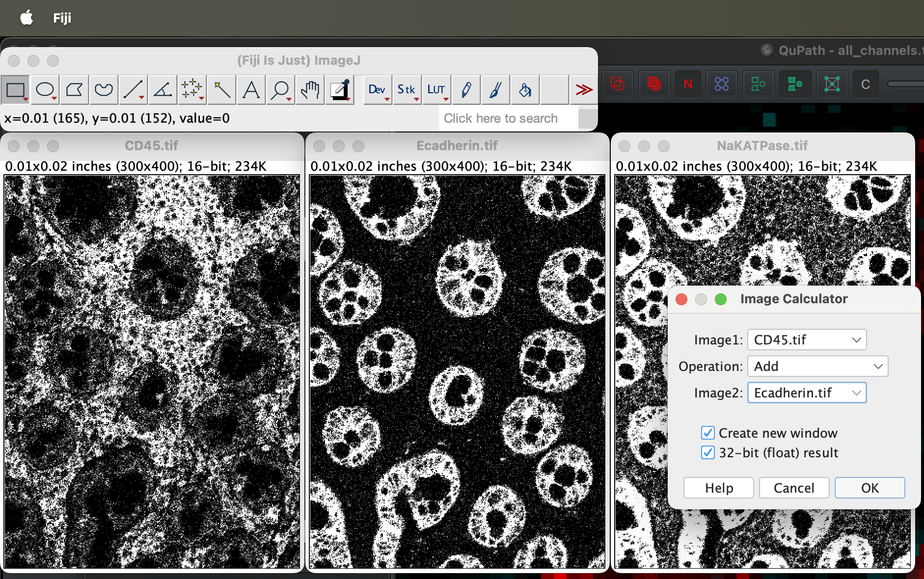Uncheck the 32-bit (float) result option
Screen dimensions: 924x579
click(x=707, y=452)
